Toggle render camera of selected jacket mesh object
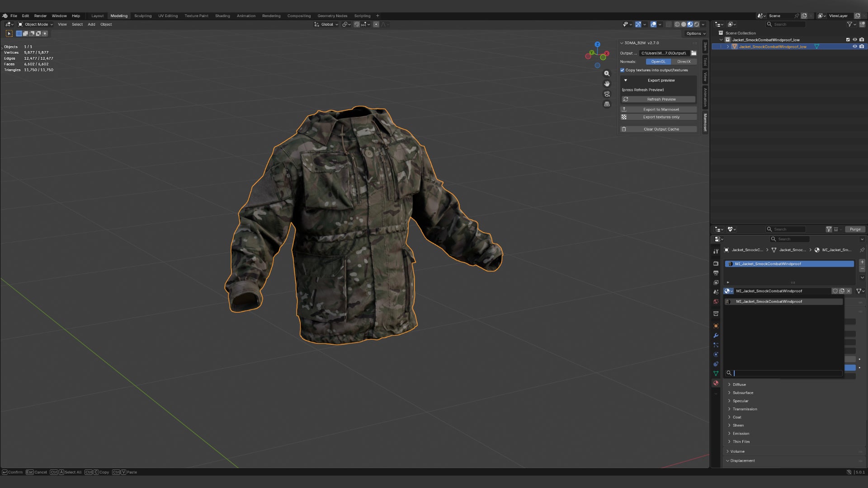The image size is (868, 488). (x=862, y=47)
